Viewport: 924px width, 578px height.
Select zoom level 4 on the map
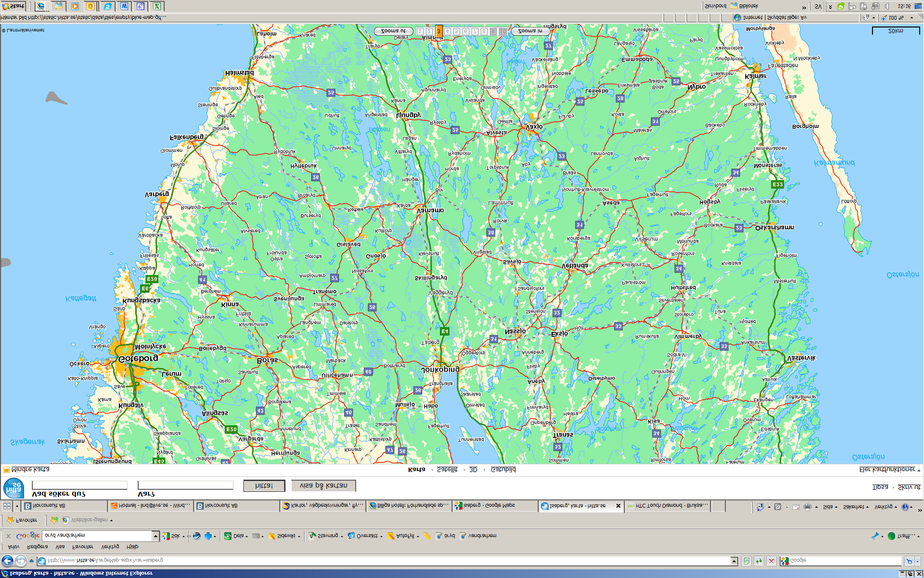coord(448,31)
